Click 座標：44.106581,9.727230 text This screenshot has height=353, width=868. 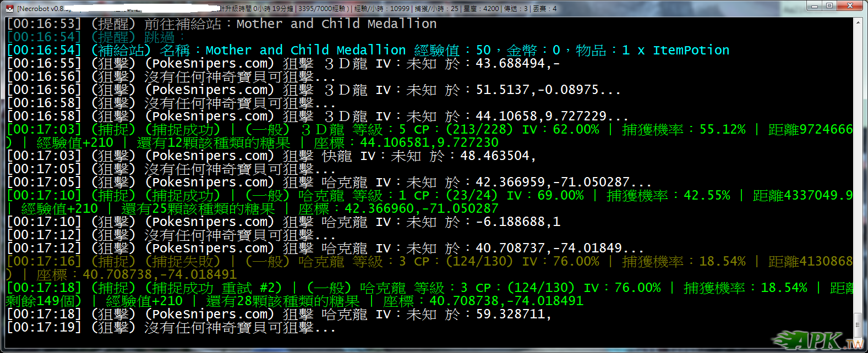click(406, 142)
